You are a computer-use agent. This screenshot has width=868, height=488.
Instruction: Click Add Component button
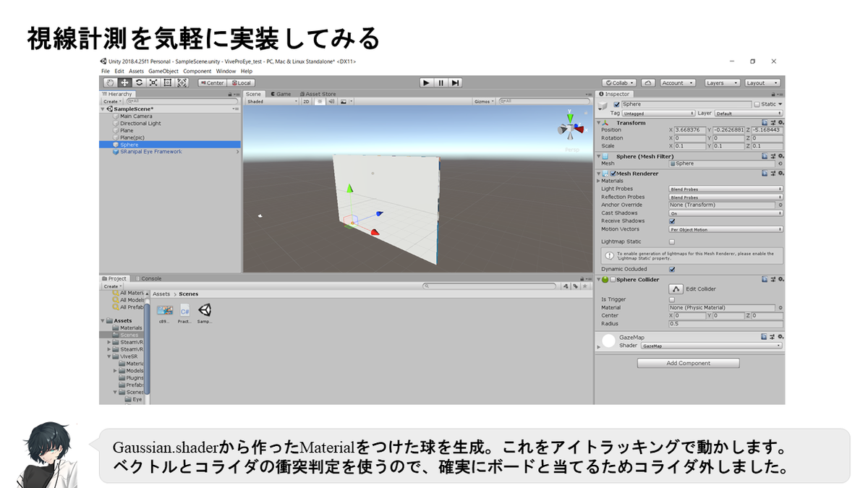(x=689, y=363)
